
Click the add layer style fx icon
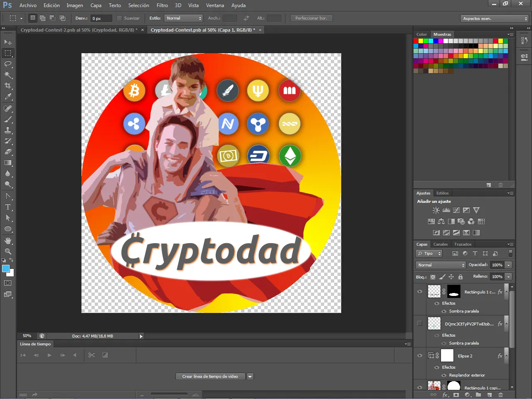445,395
